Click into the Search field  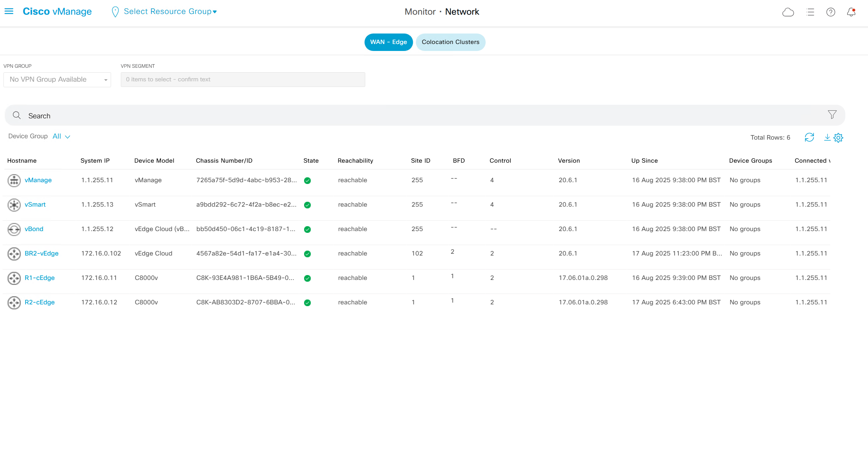(419, 116)
